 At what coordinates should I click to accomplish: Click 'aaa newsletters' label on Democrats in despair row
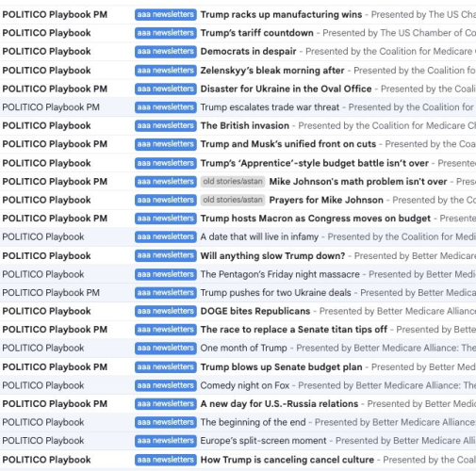click(x=166, y=52)
